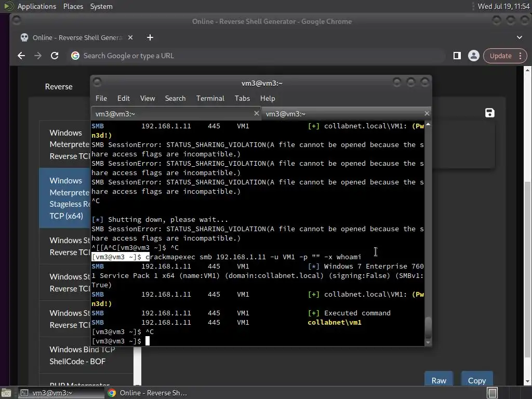532x399 pixels.
Task: Click the Executed command output line
Action: [x=357, y=313]
